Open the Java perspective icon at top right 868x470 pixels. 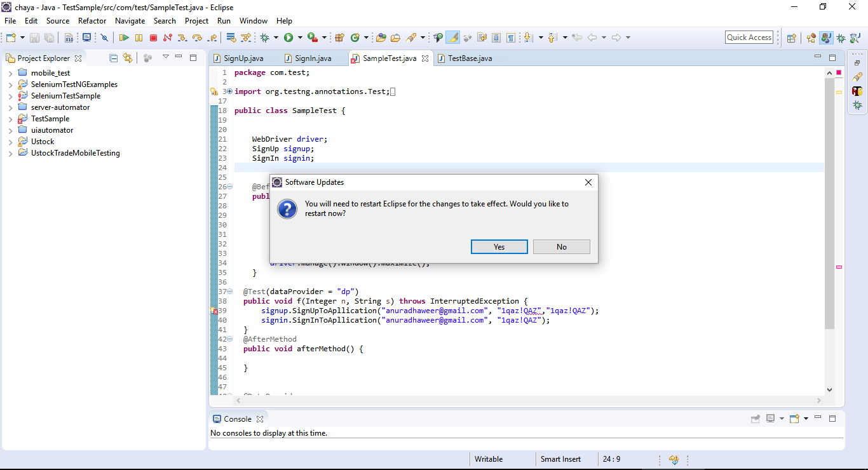[825, 37]
